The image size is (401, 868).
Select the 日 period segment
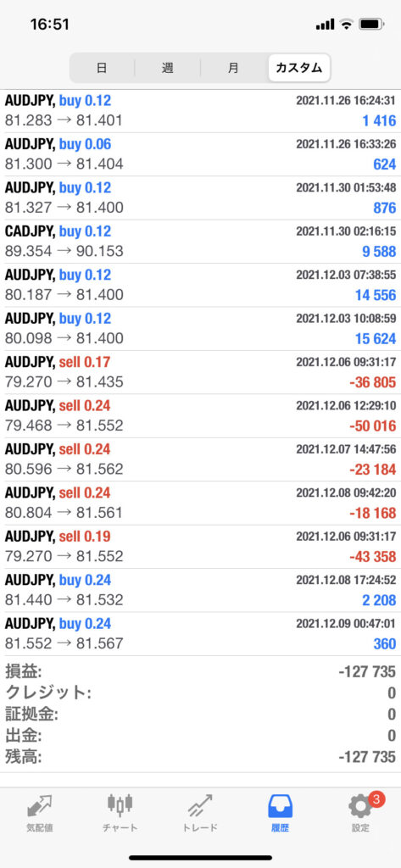point(102,68)
